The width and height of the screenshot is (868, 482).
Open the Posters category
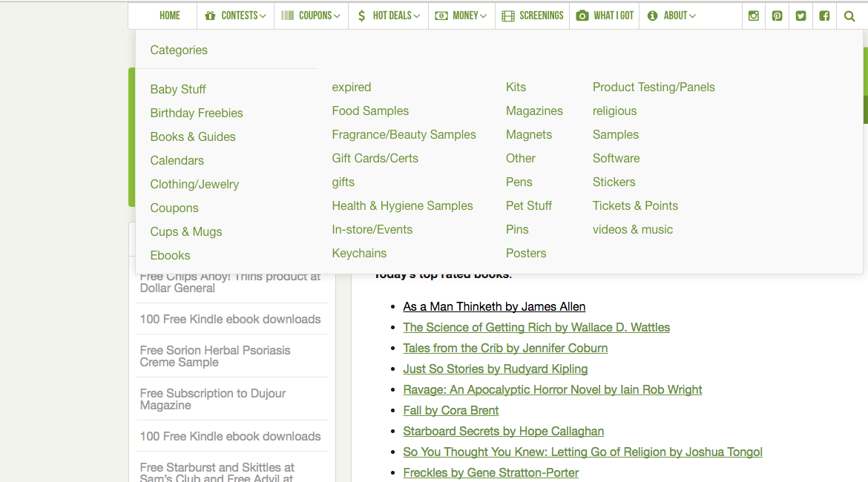[x=526, y=254]
